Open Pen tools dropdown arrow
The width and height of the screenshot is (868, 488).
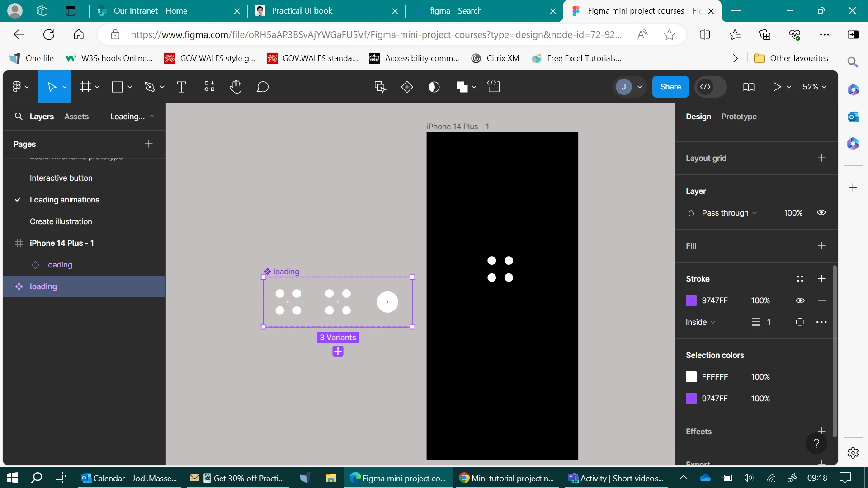tap(162, 87)
